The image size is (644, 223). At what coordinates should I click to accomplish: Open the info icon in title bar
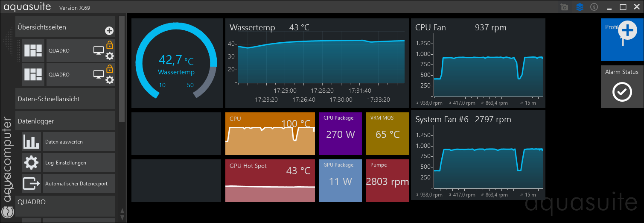[x=594, y=7]
